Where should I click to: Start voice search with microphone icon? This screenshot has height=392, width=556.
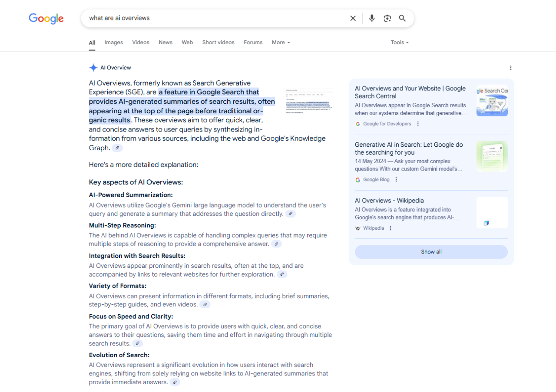click(372, 18)
